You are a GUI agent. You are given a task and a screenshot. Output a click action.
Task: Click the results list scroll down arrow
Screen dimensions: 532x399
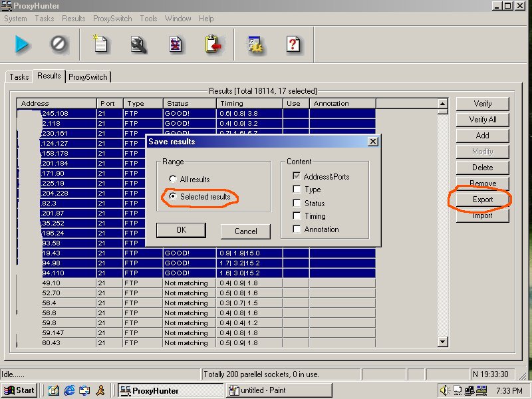[x=443, y=342]
